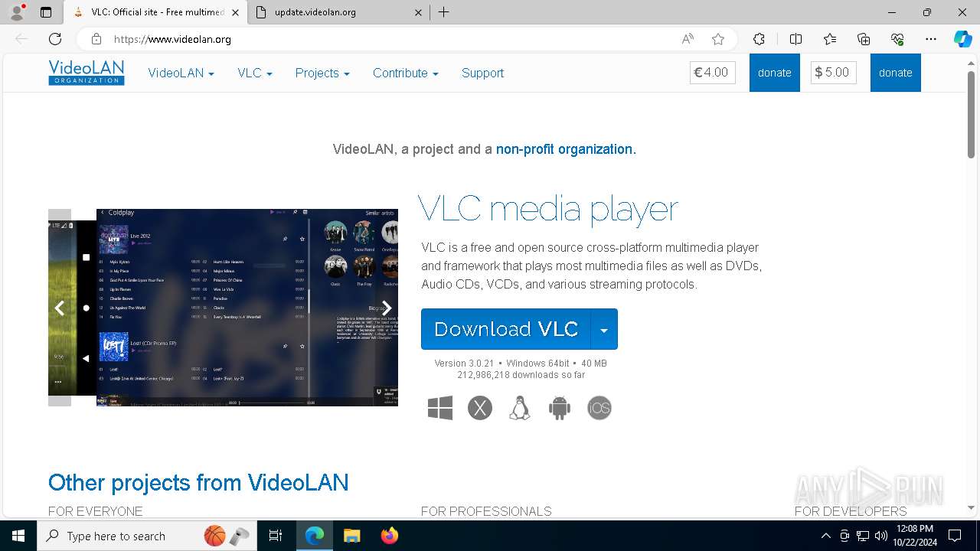Select 'Other projects from VideoLAN' heading
Image resolution: width=980 pixels, height=551 pixels.
click(x=198, y=483)
